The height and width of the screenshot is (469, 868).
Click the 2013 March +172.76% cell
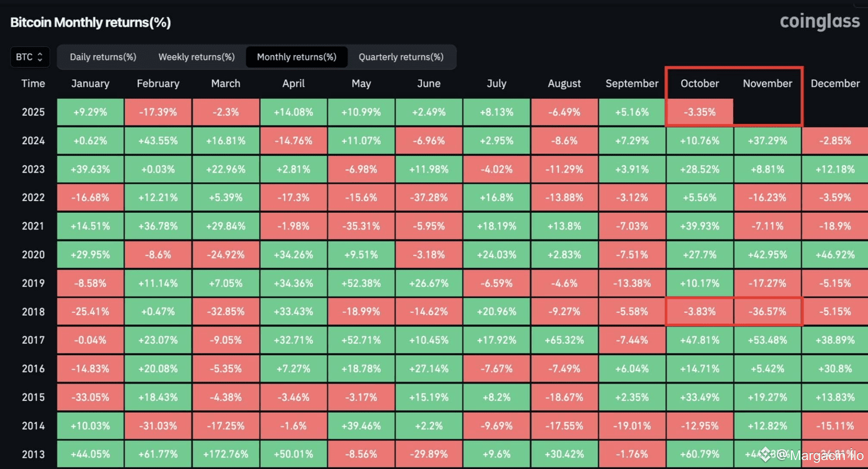tap(226, 454)
